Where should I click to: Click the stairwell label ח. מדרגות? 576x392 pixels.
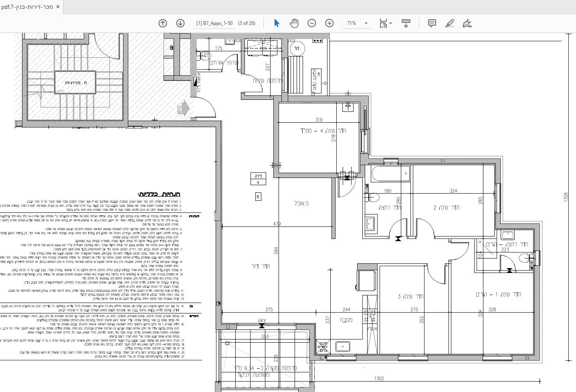tap(75, 82)
